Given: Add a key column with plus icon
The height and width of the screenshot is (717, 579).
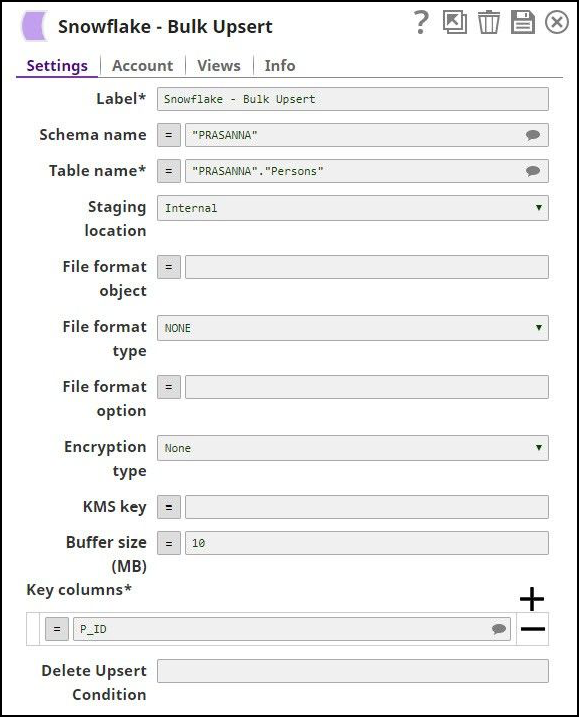Looking at the screenshot, I should [x=532, y=599].
